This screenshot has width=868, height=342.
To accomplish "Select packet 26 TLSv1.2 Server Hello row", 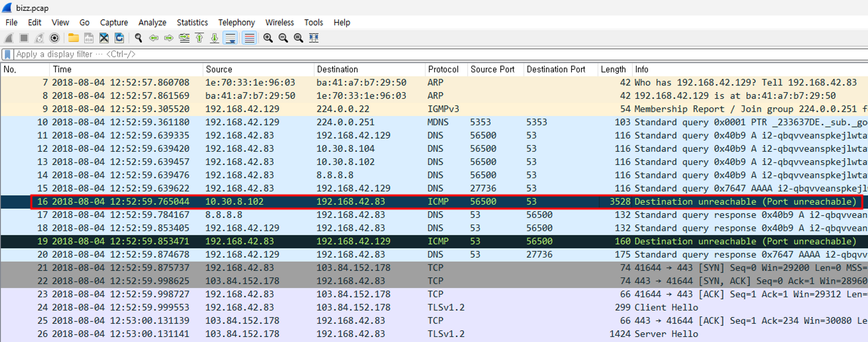I will pos(434,334).
